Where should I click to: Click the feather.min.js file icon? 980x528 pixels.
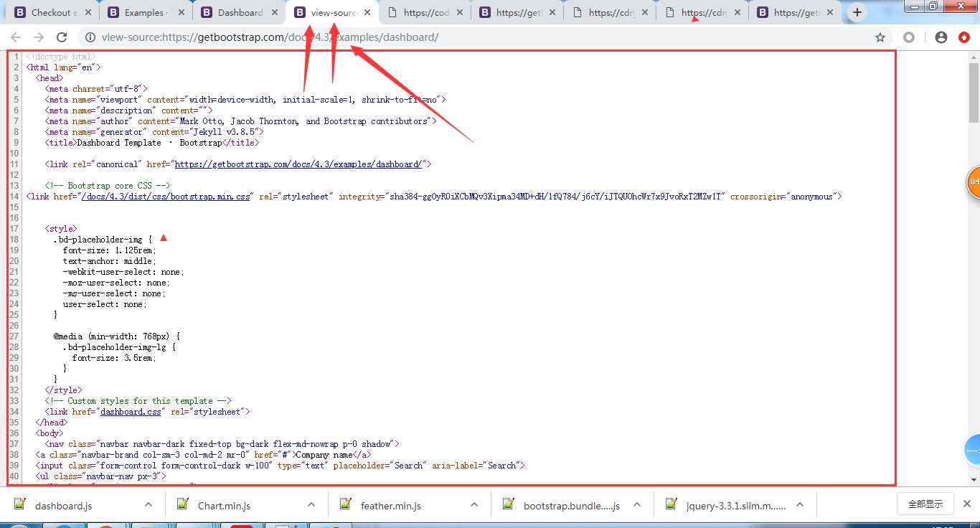coord(347,504)
